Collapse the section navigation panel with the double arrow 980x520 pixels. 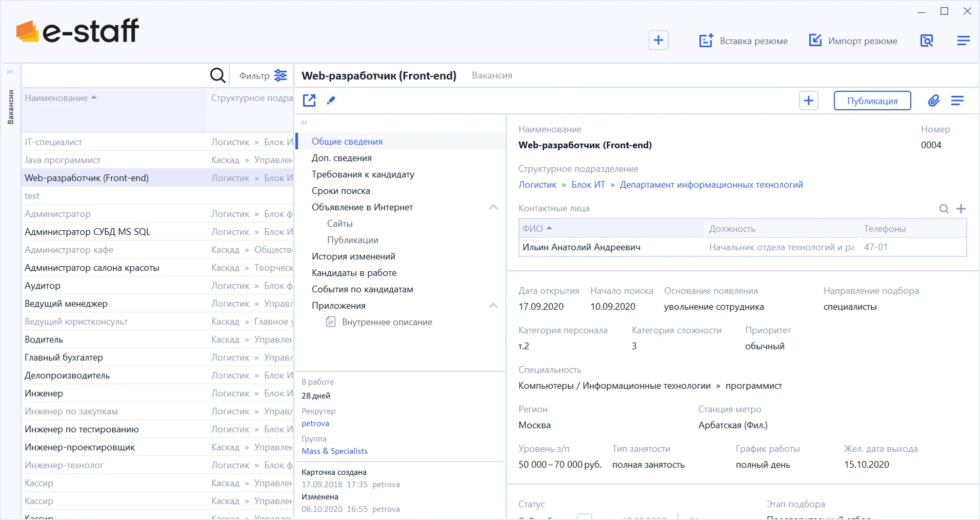pyautogui.click(x=304, y=123)
